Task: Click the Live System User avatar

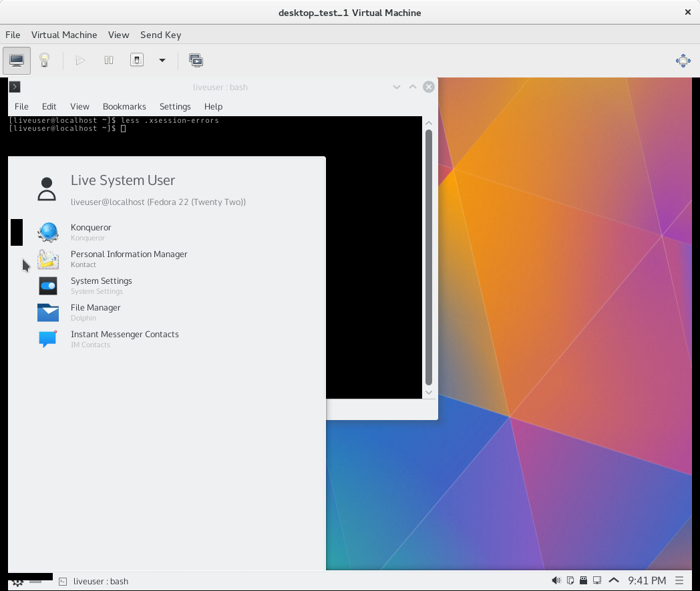Action: (47, 189)
